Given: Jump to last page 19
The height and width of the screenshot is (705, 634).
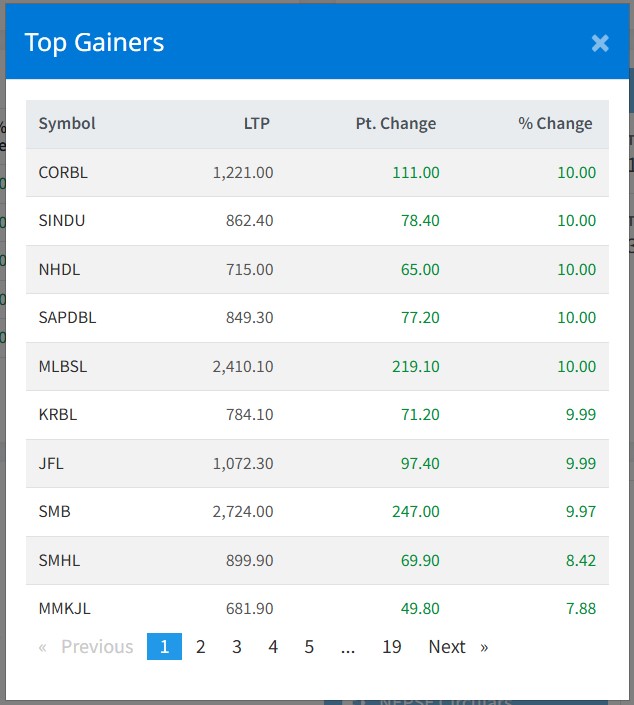Looking at the screenshot, I should pos(392,647).
